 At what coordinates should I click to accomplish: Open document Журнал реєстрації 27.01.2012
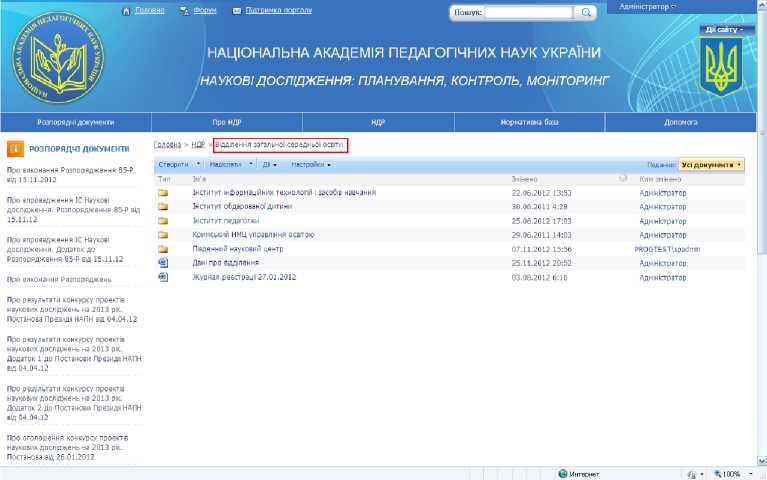click(244, 277)
